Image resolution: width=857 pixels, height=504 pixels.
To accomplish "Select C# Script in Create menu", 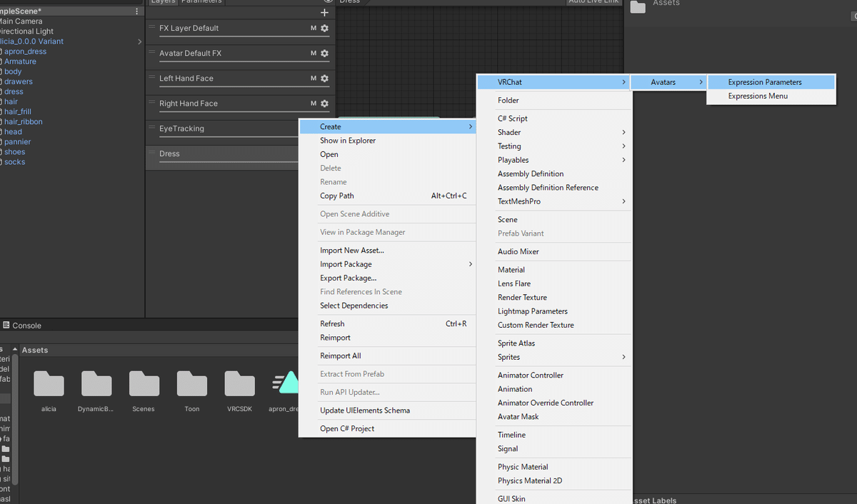I will click(x=554, y=119).
